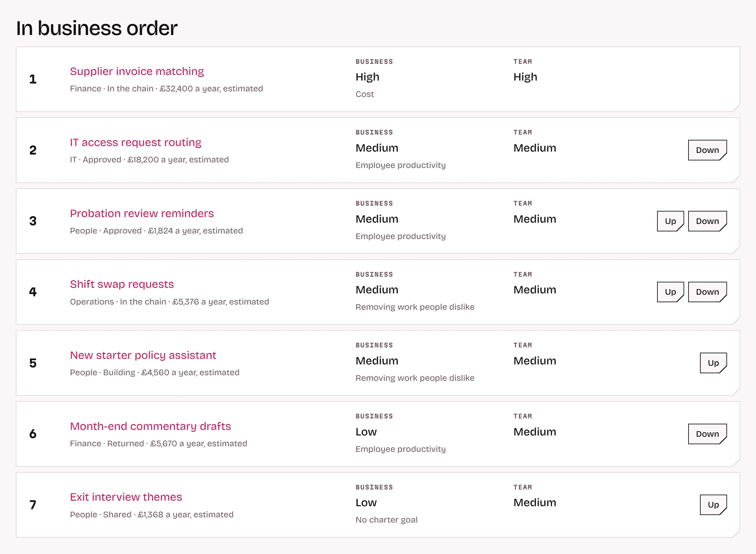The image size is (756, 554).
Task: Click 'Removing work people dislike' in Shift swap row
Action: click(415, 307)
